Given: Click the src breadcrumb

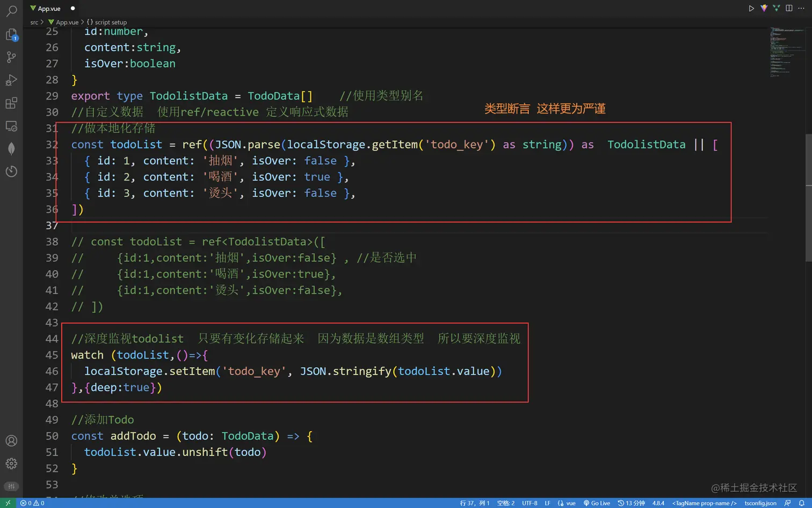Looking at the screenshot, I should coord(34,22).
